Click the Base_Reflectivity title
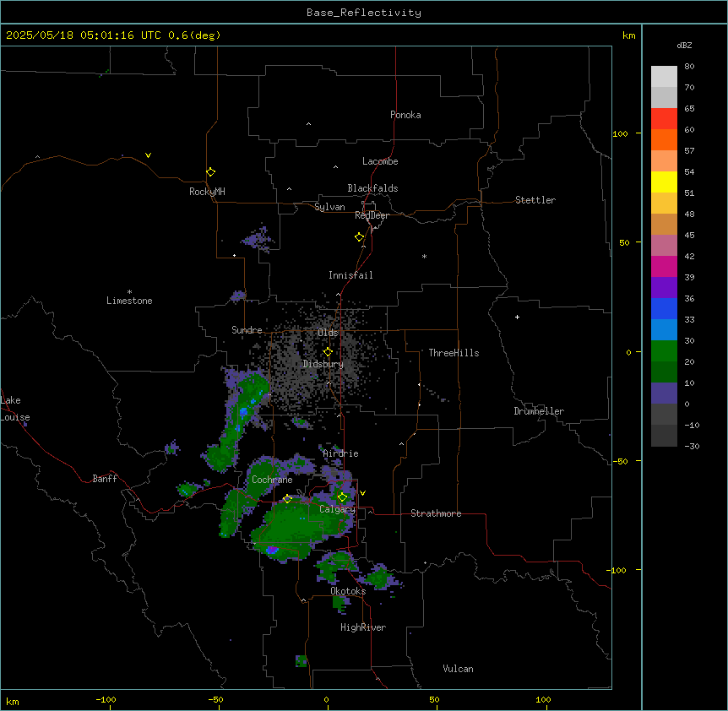Image resolution: width=728 pixels, height=711 pixels. 364,13
